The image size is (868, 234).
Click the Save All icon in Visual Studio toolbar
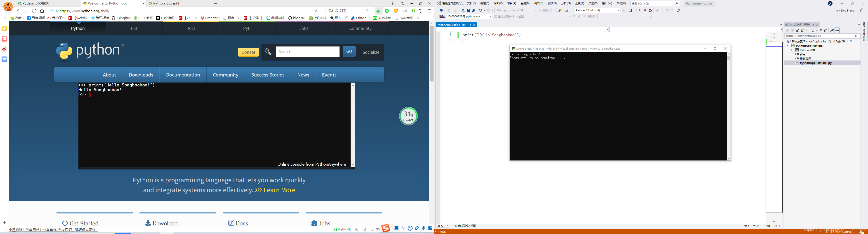click(x=474, y=10)
